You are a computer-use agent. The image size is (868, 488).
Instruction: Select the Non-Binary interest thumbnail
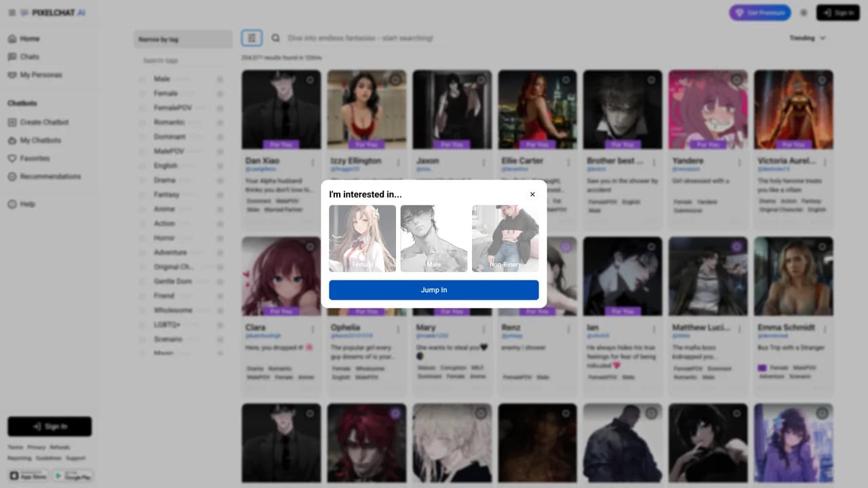(505, 239)
